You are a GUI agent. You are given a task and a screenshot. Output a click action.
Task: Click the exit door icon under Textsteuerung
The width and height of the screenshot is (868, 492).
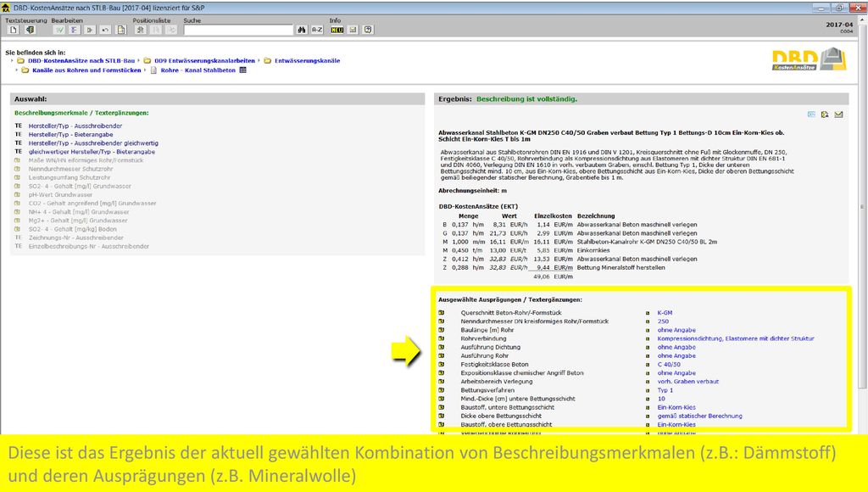(30, 30)
